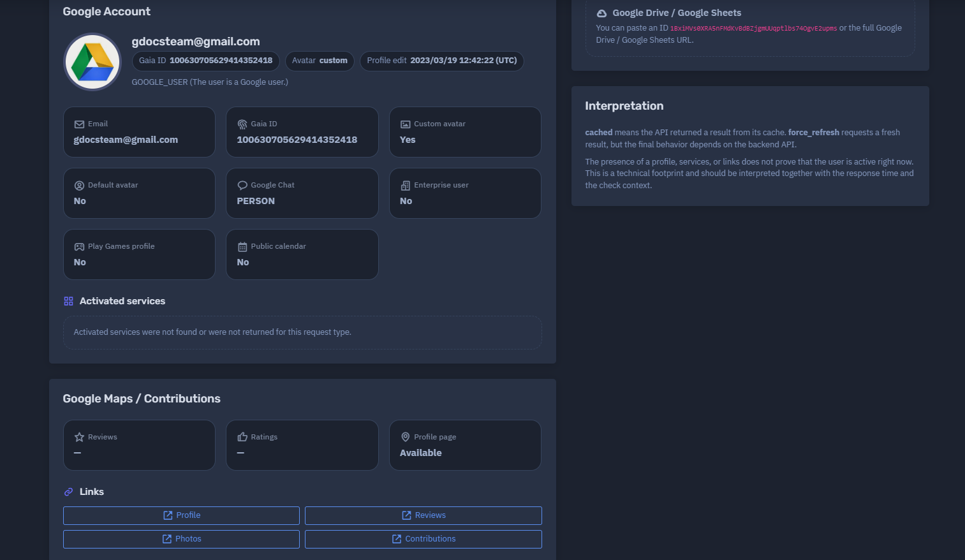Open the Contributions link button

tap(424, 539)
